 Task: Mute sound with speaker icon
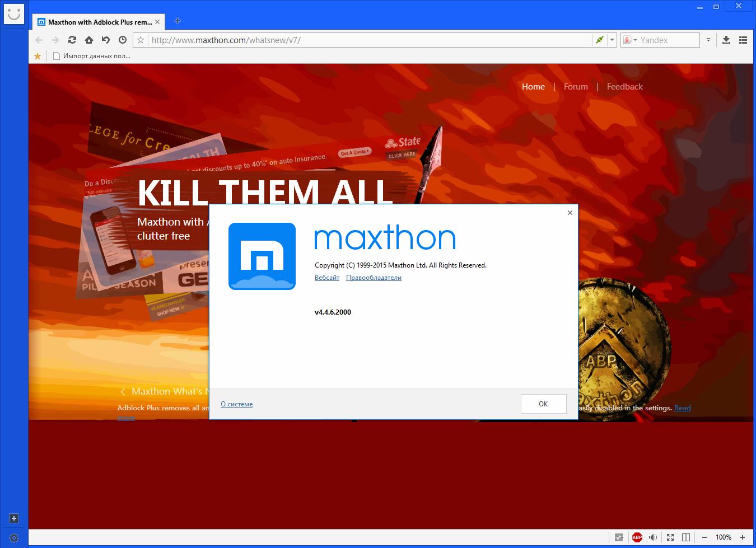653,537
